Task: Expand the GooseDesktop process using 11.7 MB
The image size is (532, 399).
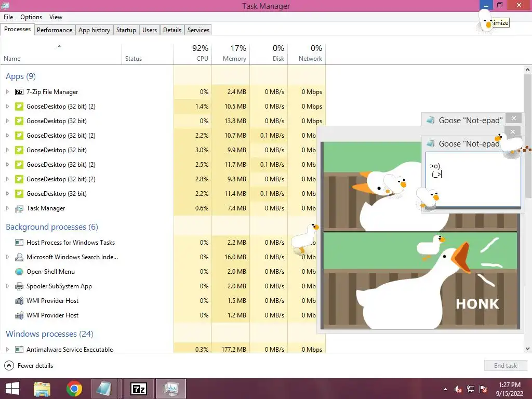Action: click(7, 165)
